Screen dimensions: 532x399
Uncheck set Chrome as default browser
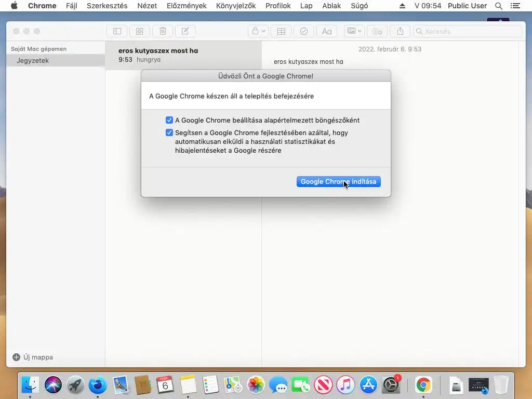click(169, 120)
